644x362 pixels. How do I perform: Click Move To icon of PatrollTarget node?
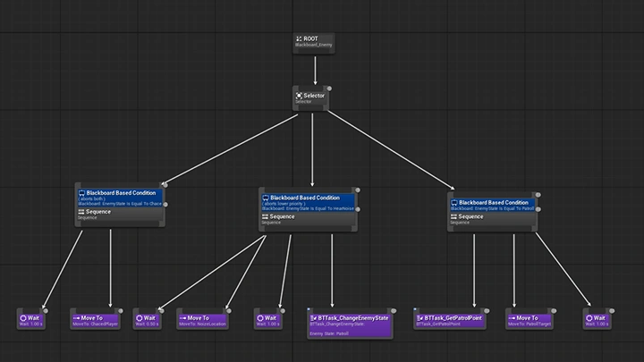(x=512, y=318)
